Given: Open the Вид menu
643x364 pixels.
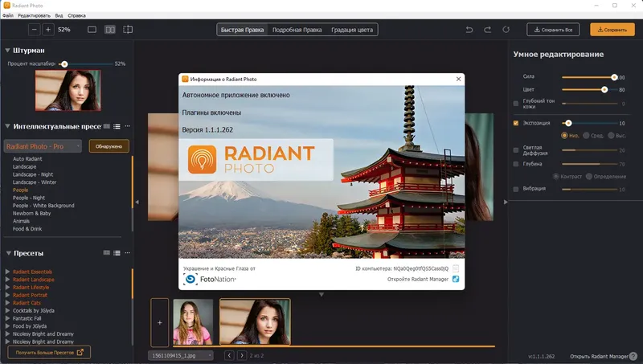Looking at the screenshot, I should [x=59, y=15].
